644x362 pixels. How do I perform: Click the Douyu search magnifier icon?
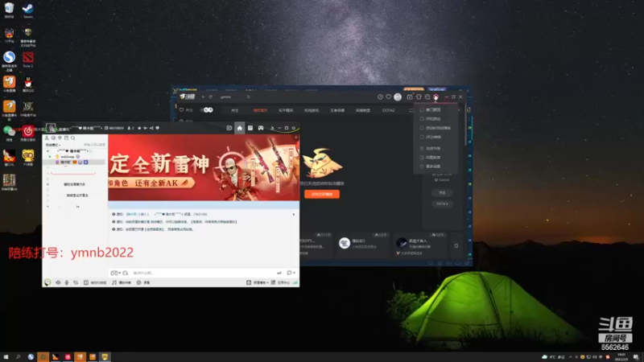[x=249, y=97]
